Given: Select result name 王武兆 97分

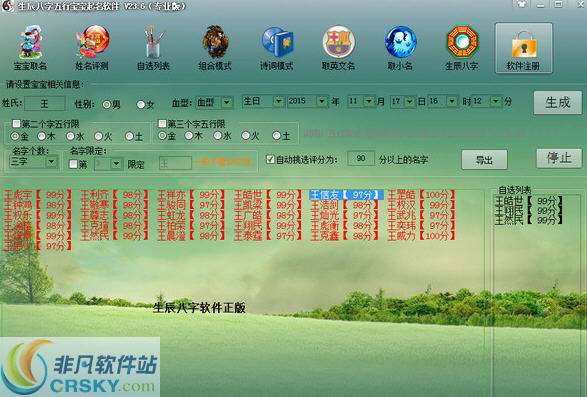Looking at the screenshot, I should click(x=421, y=215).
